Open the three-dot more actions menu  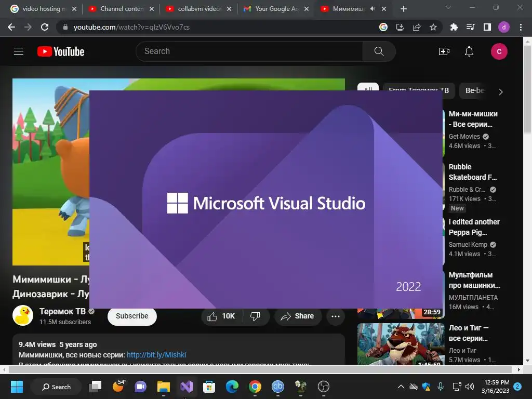click(x=336, y=316)
